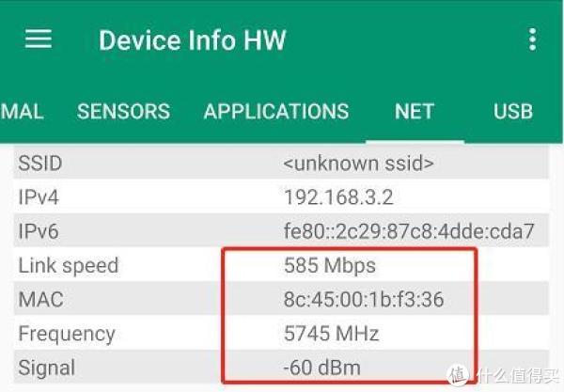Switch to the USB tab

coord(513,111)
